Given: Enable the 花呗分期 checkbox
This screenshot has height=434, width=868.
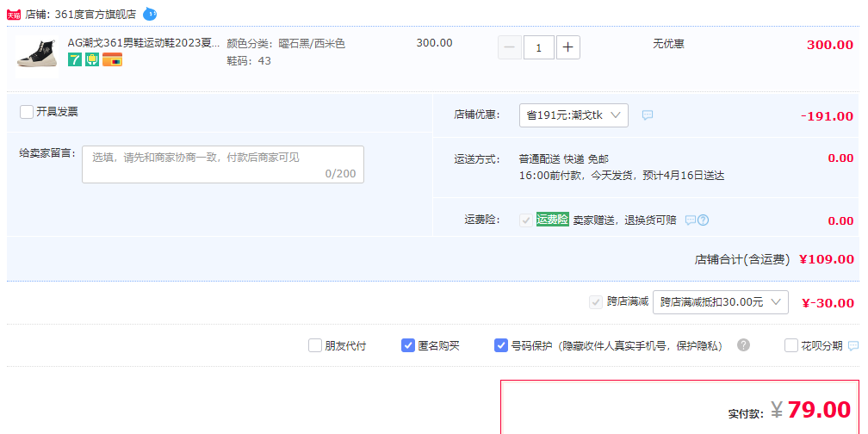Looking at the screenshot, I should [791, 346].
